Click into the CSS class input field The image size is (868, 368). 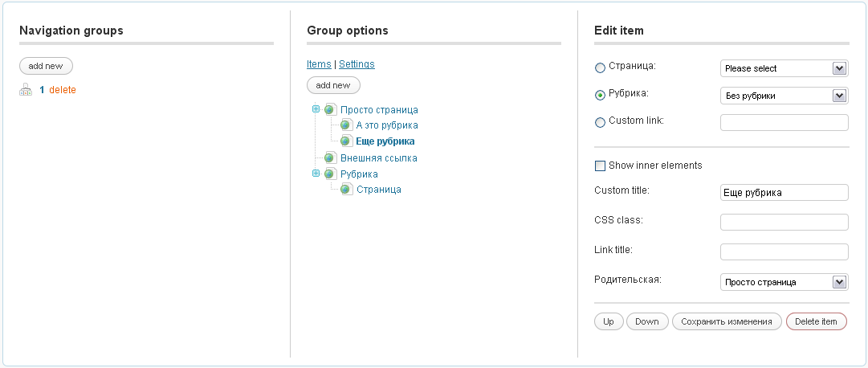[x=784, y=223]
